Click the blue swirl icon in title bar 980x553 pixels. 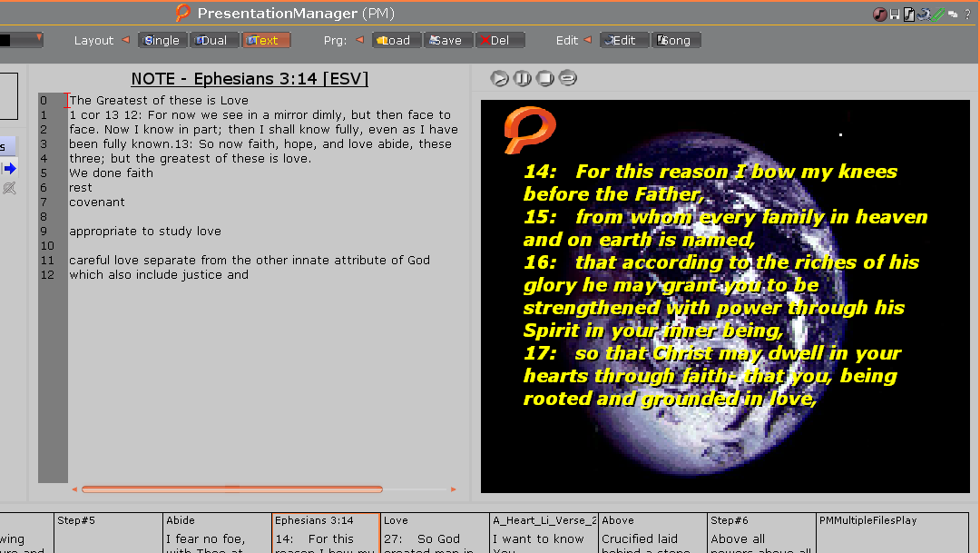(923, 14)
